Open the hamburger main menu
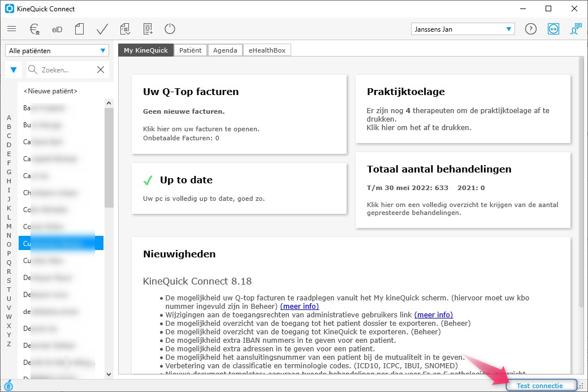 pos(12,29)
